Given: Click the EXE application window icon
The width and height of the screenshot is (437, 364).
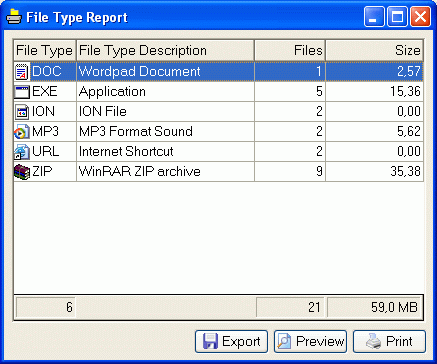Looking at the screenshot, I should (x=22, y=92).
